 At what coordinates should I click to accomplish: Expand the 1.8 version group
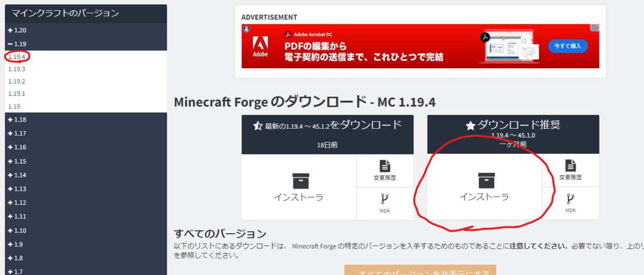point(16,258)
